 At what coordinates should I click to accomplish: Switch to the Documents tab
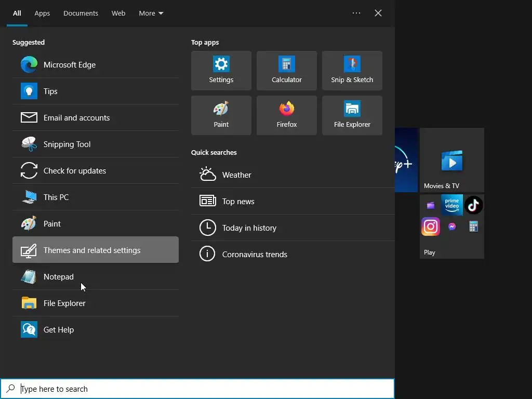81,13
